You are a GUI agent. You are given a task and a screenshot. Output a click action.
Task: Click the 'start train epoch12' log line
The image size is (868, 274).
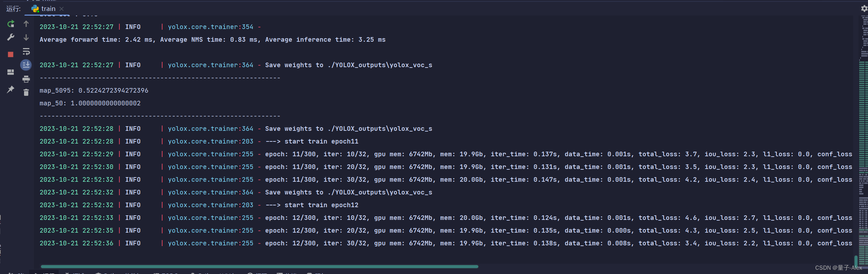[199, 205]
